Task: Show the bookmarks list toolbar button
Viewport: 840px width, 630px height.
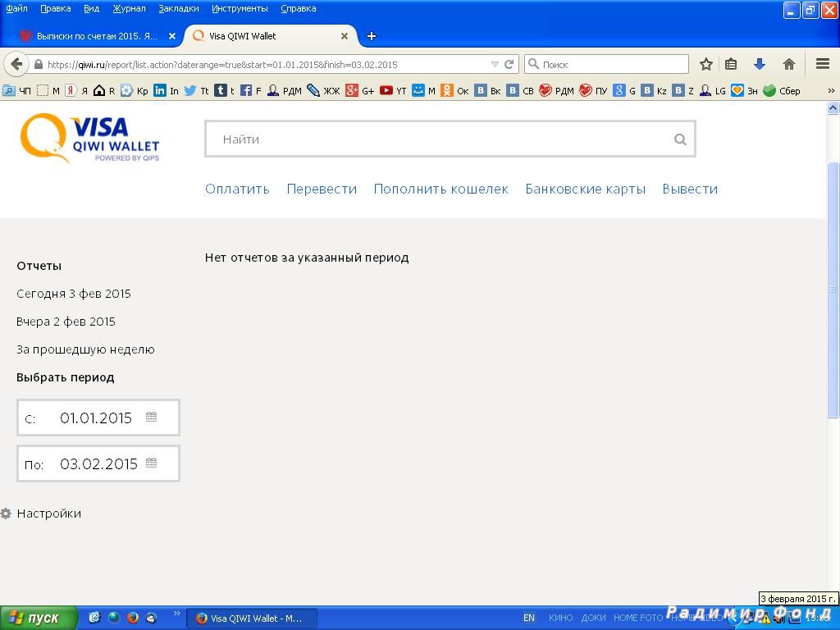Action: click(x=731, y=64)
